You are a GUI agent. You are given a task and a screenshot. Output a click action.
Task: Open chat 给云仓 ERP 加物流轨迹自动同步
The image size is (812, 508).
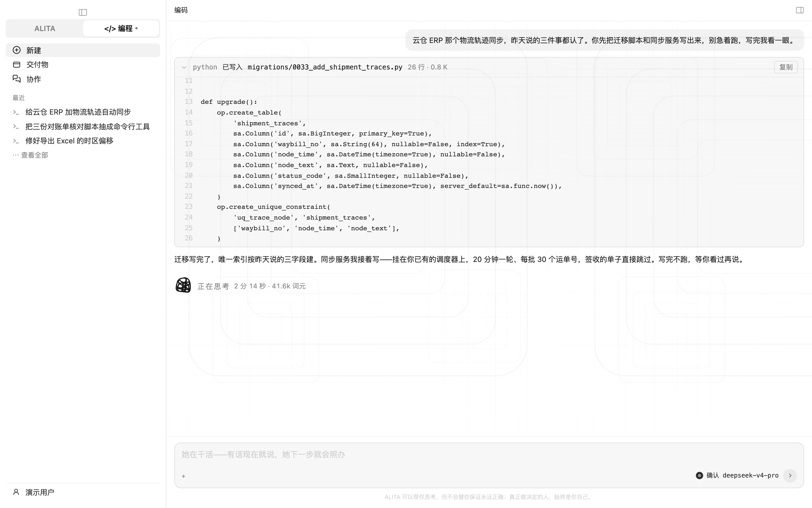click(83, 112)
